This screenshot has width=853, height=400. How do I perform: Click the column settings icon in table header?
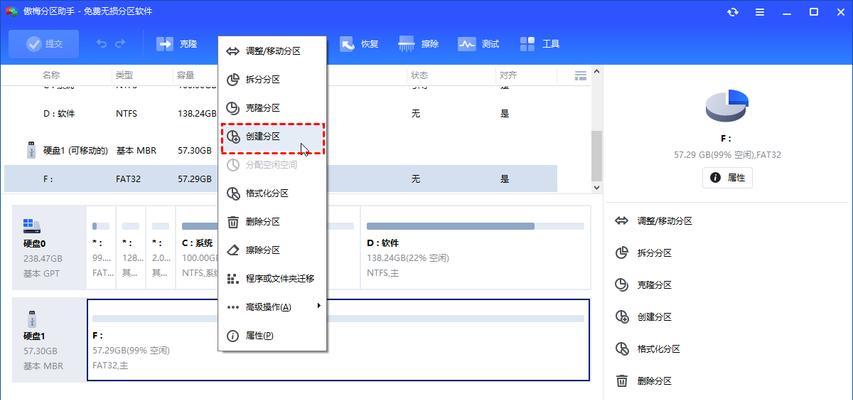click(580, 76)
